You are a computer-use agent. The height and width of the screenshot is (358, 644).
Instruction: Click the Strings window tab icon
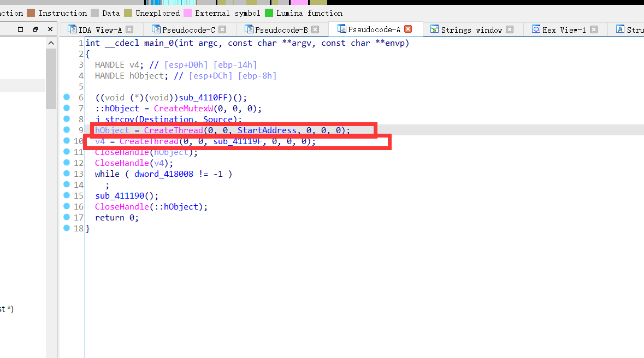pos(434,29)
